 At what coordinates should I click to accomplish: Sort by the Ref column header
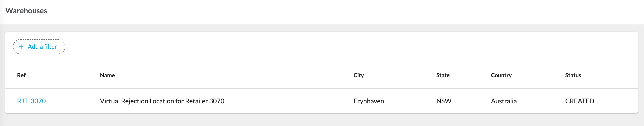point(21,75)
